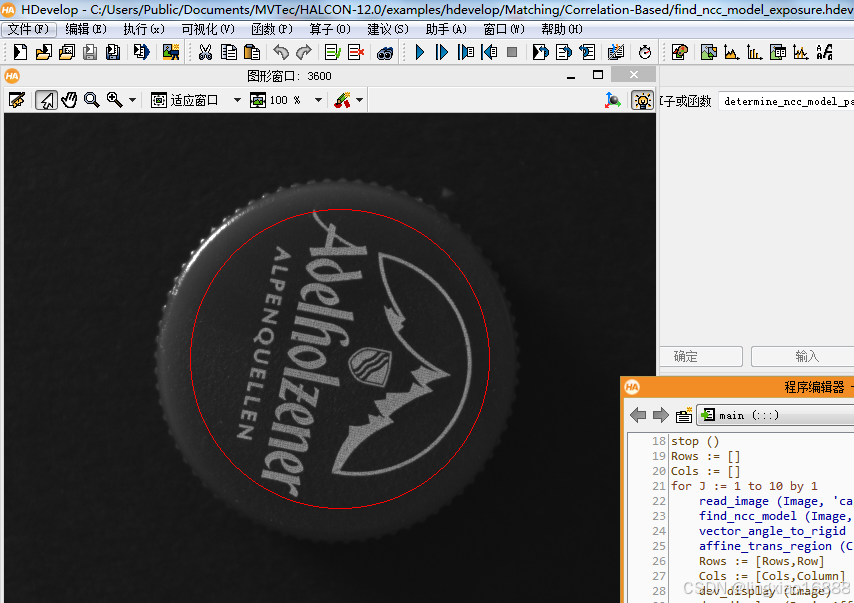This screenshot has height=603, width=854.
Task: Expand the 100 % size dropdown arrow
Action: click(318, 100)
